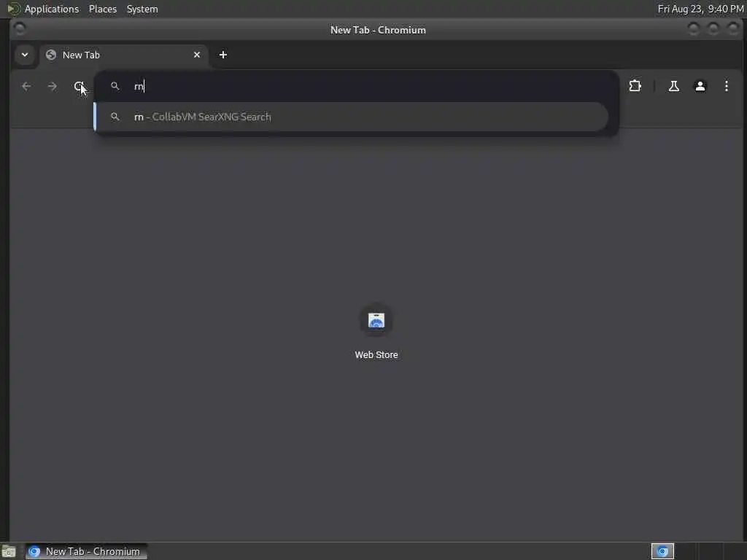Click the Web Store label text
747x560 pixels.
click(x=376, y=355)
